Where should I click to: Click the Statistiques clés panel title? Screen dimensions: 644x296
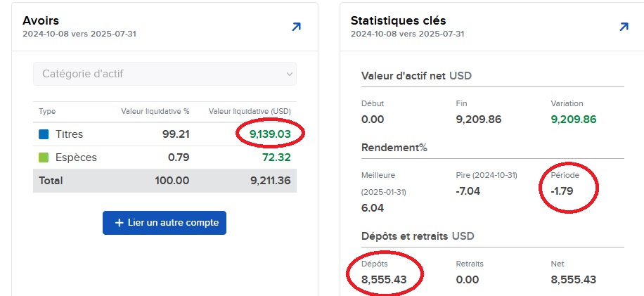(x=398, y=20)
